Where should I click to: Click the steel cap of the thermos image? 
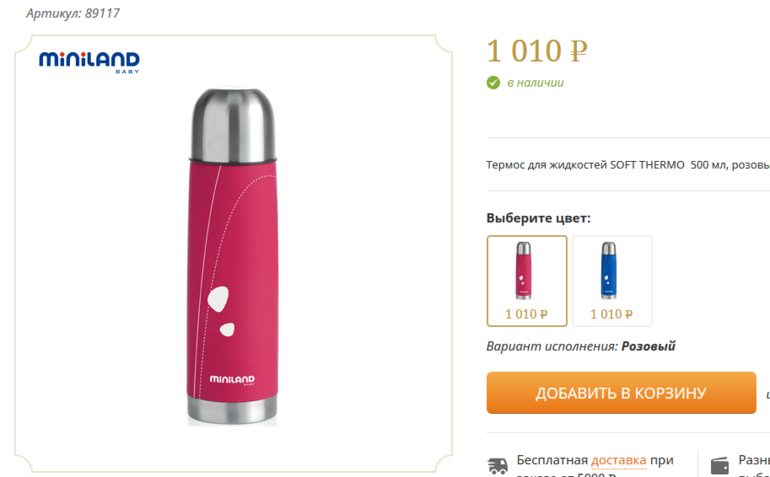233,125
